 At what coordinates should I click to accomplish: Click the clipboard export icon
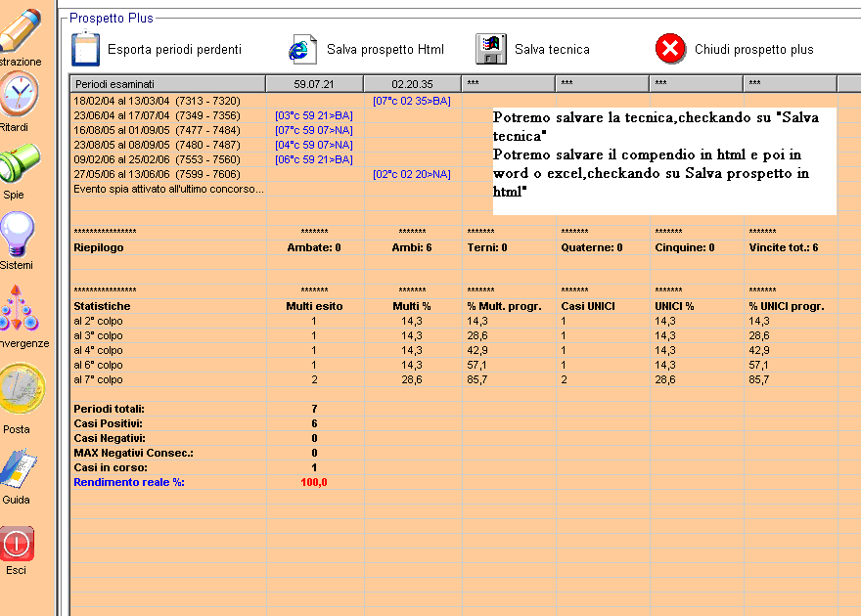click(x=85, y=49)
